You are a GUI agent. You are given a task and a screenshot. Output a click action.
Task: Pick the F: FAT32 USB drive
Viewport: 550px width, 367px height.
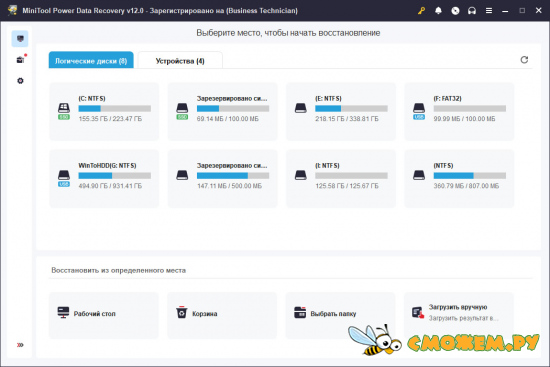(x=459, y=112)
